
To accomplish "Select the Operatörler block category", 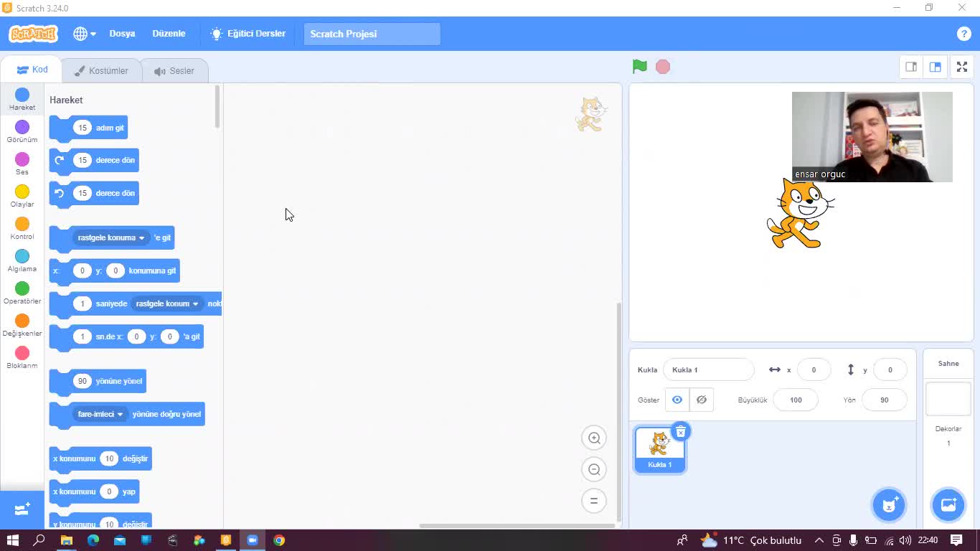I will (x=22, y=293).
